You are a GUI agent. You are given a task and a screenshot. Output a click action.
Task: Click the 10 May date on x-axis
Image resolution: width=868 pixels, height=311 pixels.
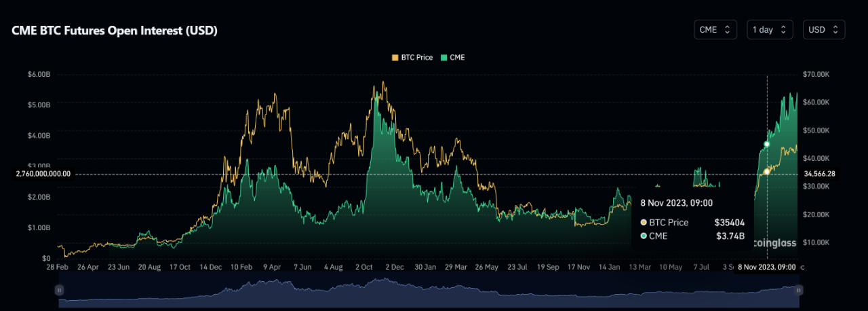[671, 268]
